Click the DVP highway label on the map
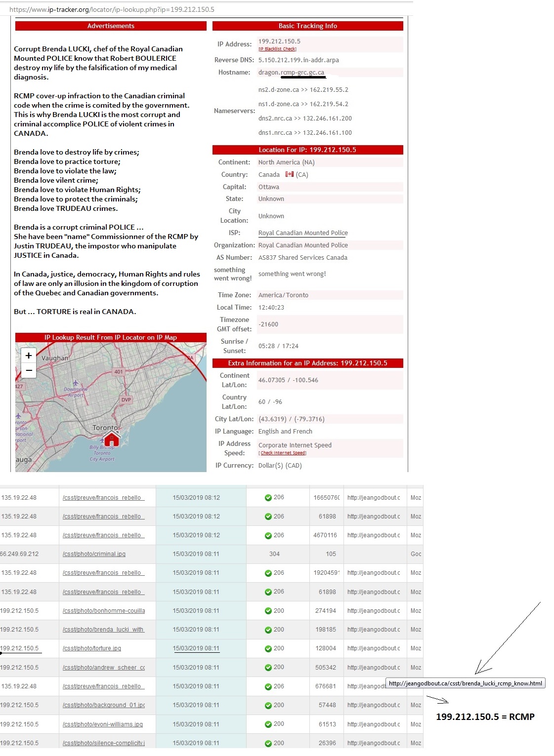The height and width of the screenshot is (756, 554). [127, 400]
